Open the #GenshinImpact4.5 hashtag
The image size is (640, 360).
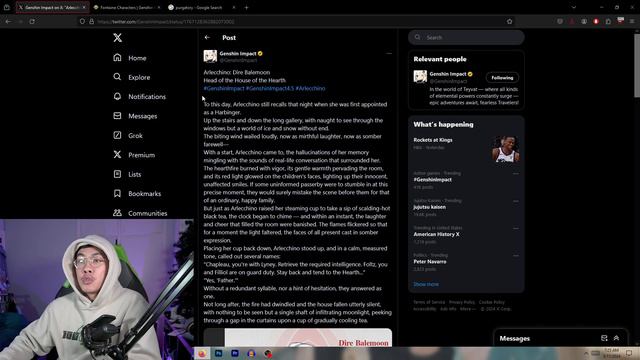(x=270, y=88)
